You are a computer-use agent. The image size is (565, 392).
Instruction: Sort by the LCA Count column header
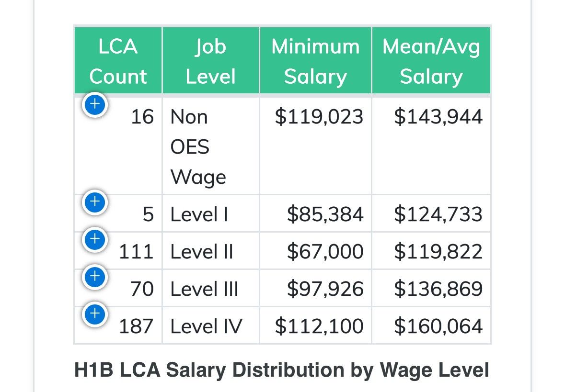(x=118, y=60)
